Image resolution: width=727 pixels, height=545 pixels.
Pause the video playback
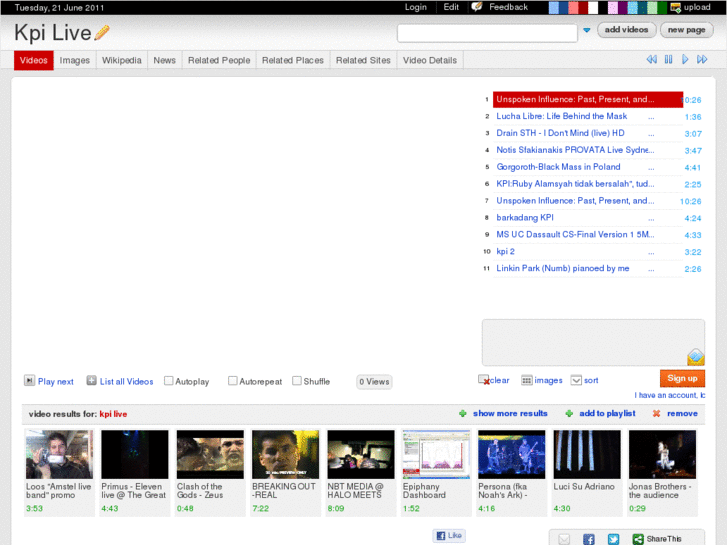(668, 59)
